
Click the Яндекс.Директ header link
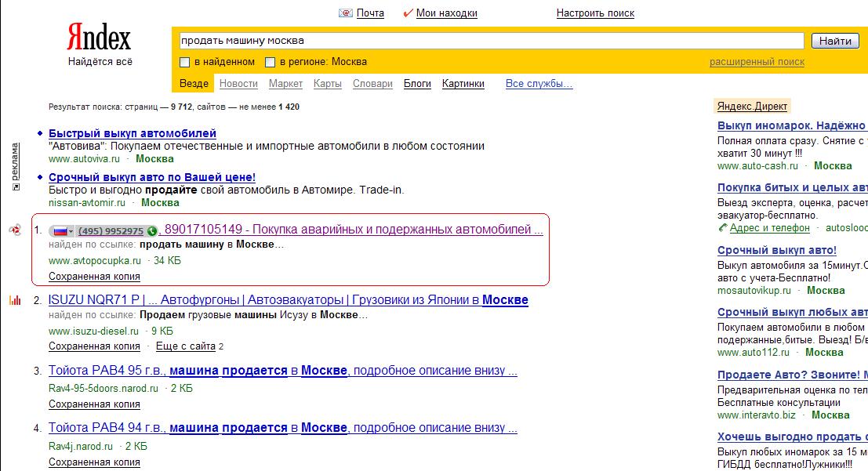[x=752, y=107]
